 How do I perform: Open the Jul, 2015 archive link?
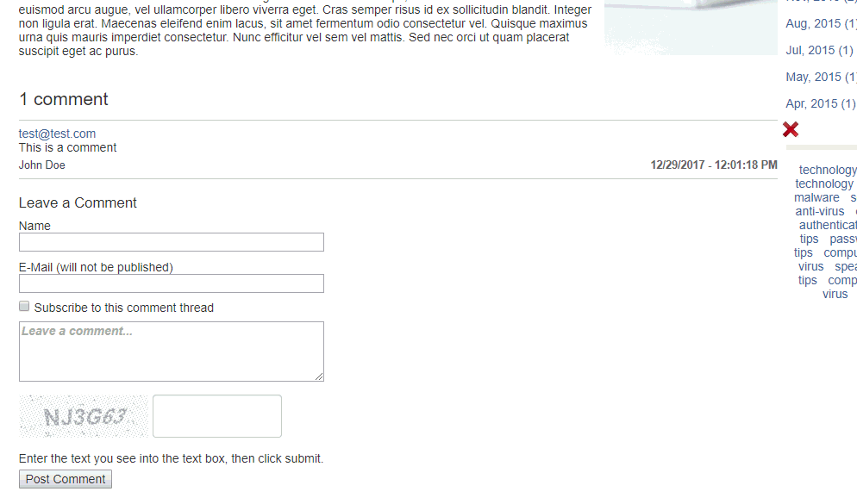click(x=811, y=51)
